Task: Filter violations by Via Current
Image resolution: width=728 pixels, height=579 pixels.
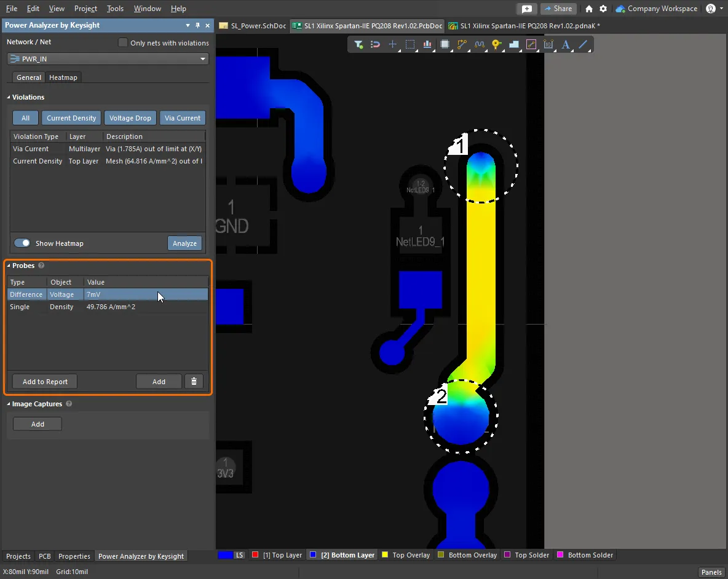Action: pos(183,118)
